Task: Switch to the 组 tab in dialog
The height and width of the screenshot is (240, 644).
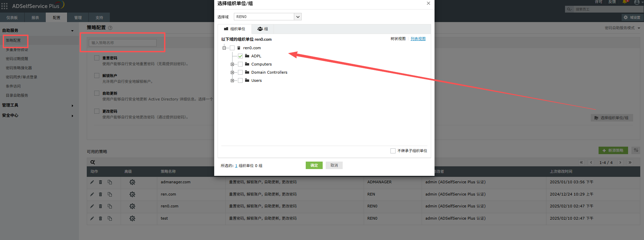Action: [x=263, y=29]
